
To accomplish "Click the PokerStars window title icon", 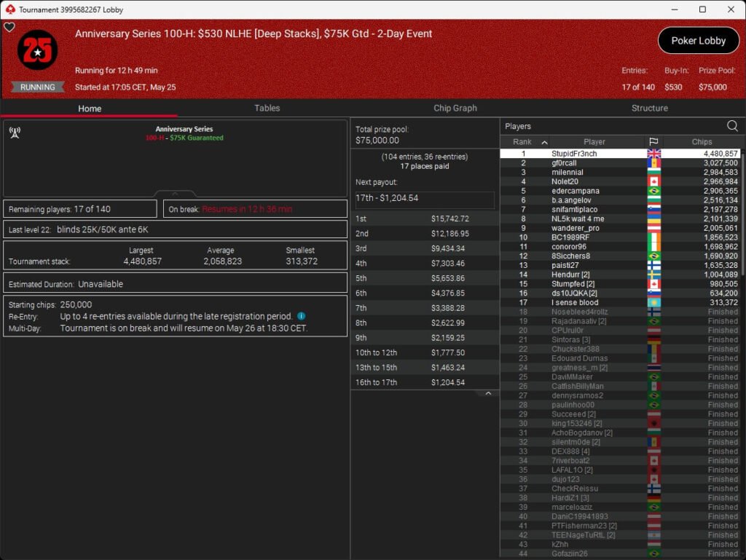I will [x=10, y=9].
